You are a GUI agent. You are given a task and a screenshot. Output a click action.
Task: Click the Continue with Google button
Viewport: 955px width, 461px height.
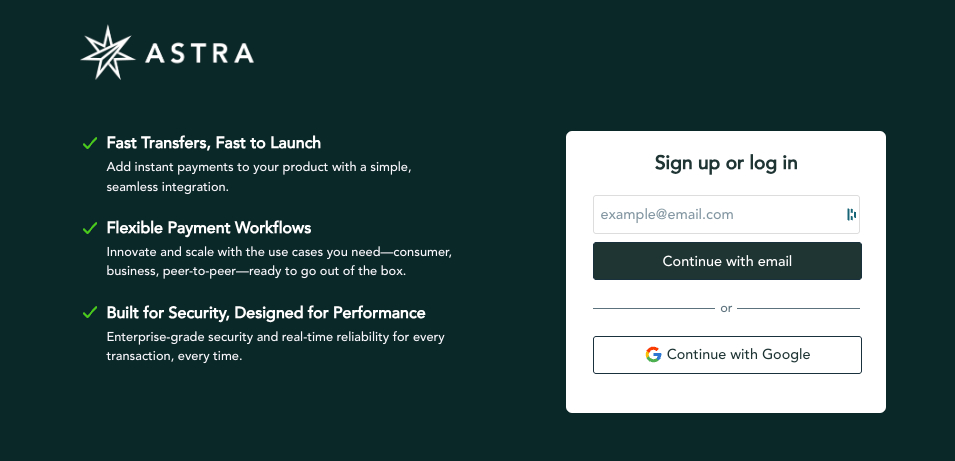727,354
